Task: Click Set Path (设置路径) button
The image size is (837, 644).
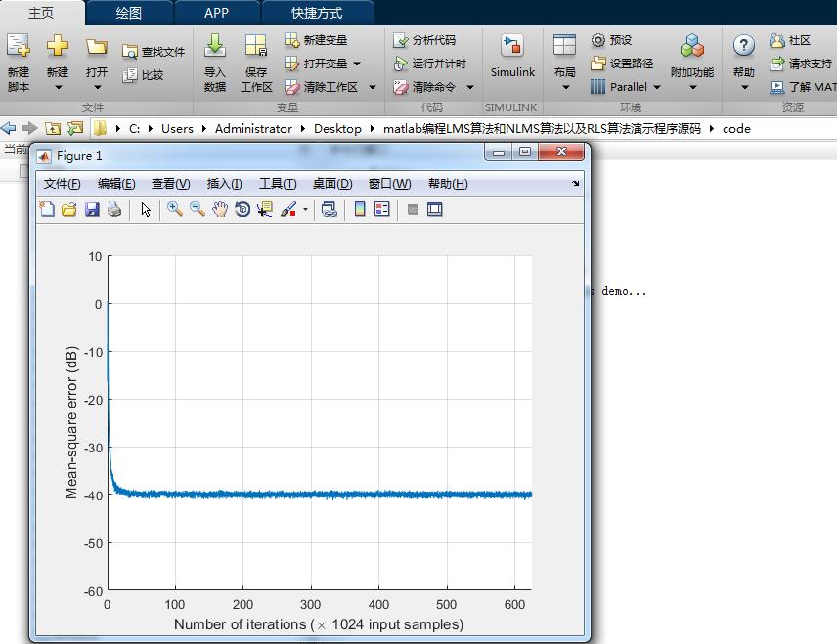Action: pyautogui.click(x=622, y=64)
